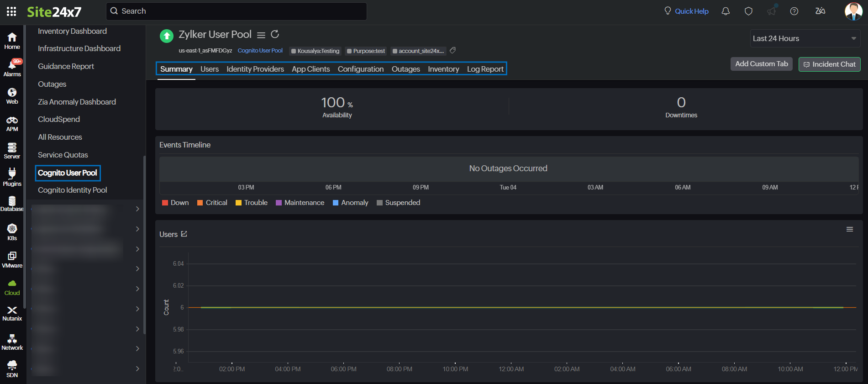The width and height of the screenshot is (868, 384).
Task: Refresh the Zylker User Pool monitor
Action: (275, 35)
